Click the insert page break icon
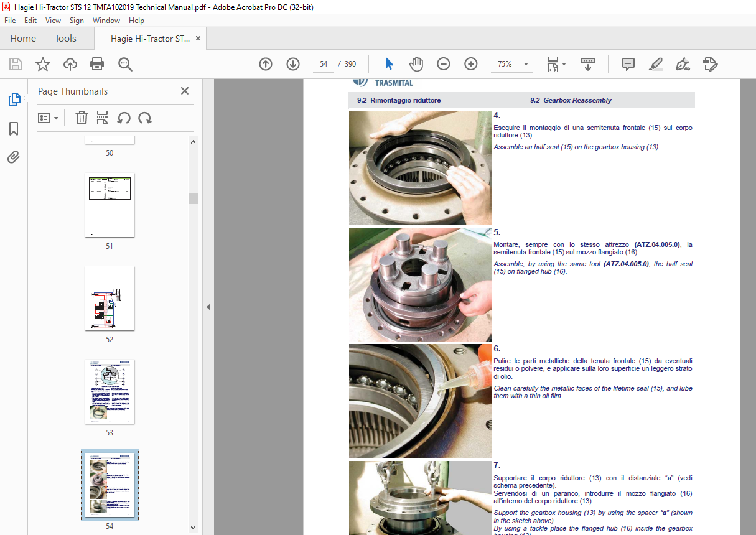 pos(103,118)
